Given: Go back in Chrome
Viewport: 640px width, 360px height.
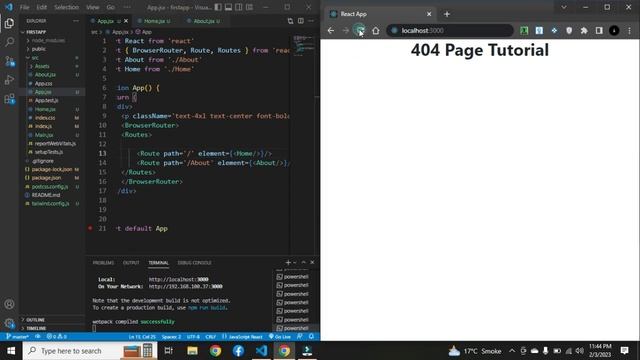Looking at the screenshot, I should 331,30.
